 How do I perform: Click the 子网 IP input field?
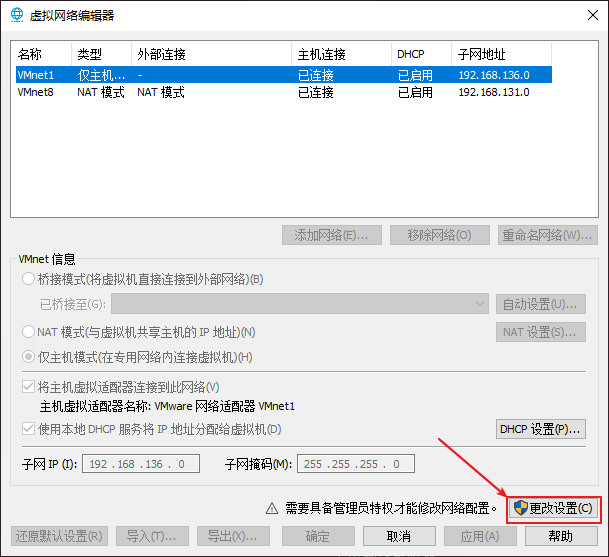[x=141, y=464]
